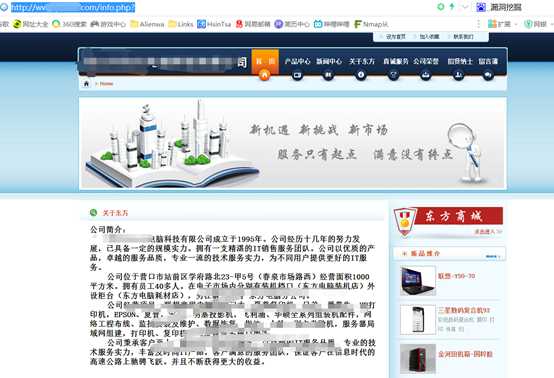Image resolution: width=554 pixels, height=378 pixels.
Task: Click the green icon beside 关于东方 heading
Action: 93,212
